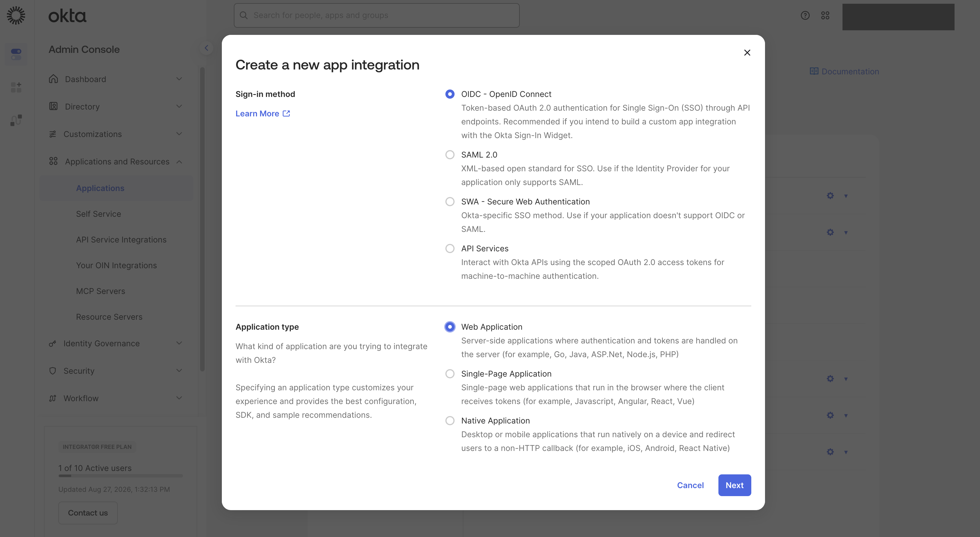Expand the Dashboard chevron

179,79
